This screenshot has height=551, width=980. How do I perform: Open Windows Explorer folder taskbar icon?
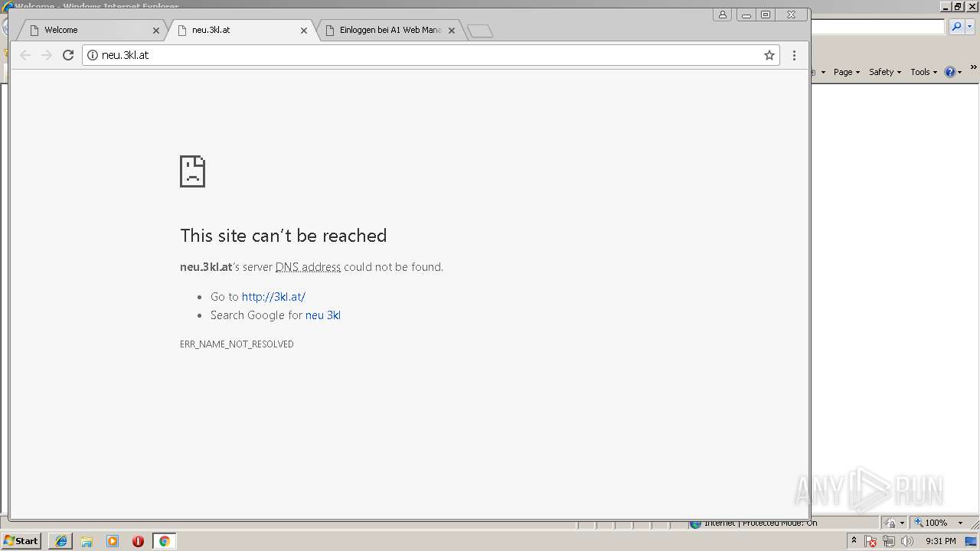[x=87, y=541]
